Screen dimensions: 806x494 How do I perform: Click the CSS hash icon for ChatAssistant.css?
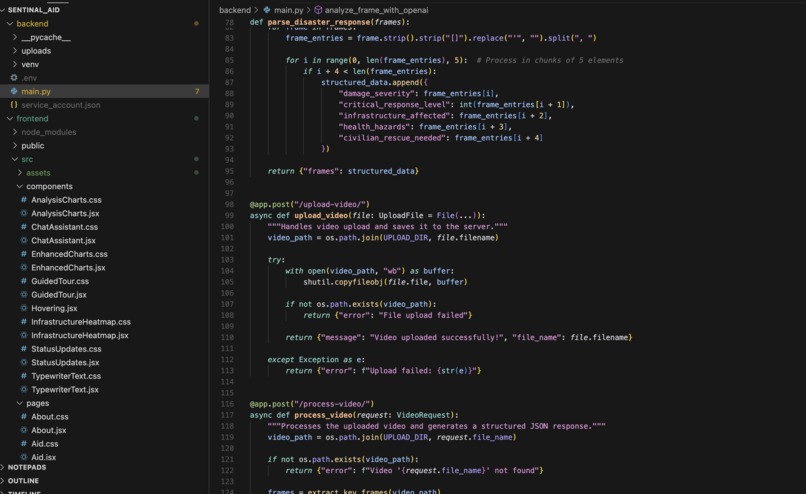[24, 227]
